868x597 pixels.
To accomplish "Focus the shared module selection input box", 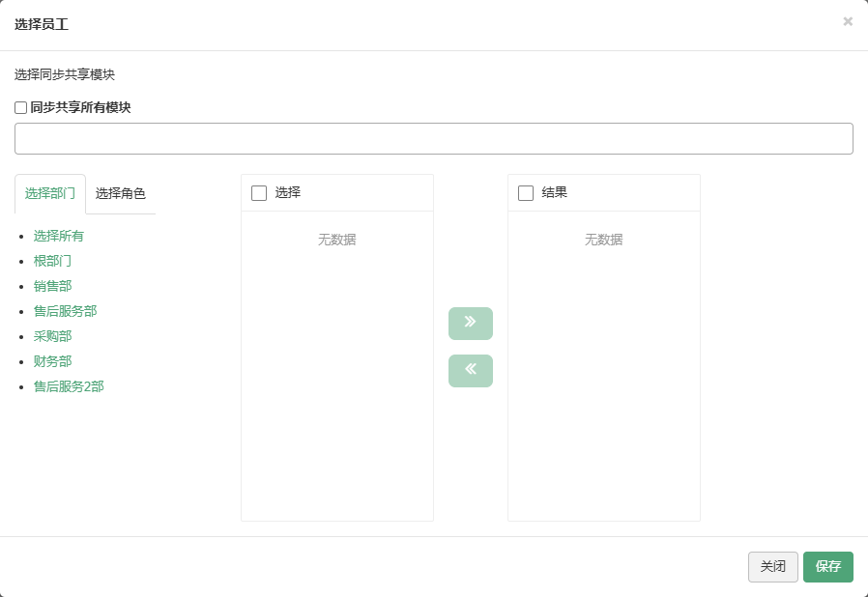I will coord(433,138).
